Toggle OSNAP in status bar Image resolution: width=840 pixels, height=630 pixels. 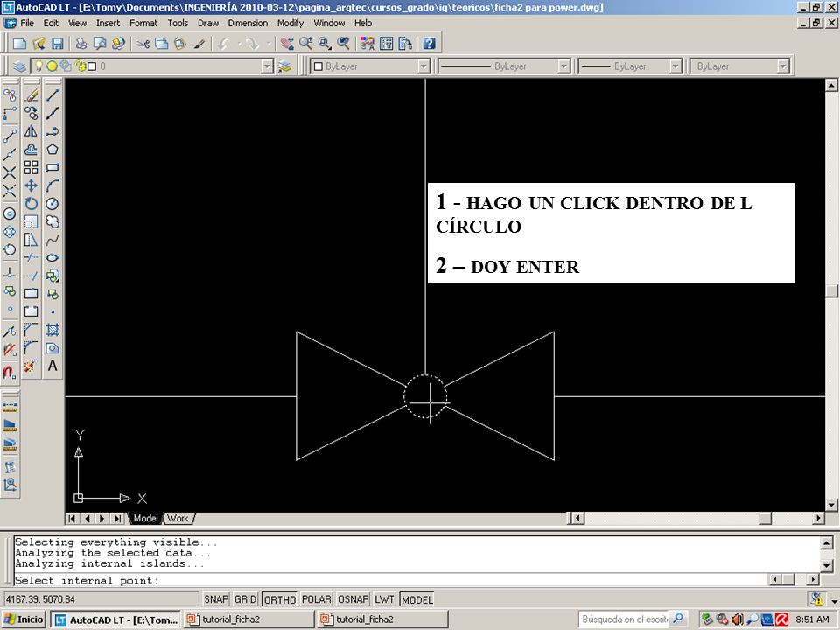pos(353,599)
